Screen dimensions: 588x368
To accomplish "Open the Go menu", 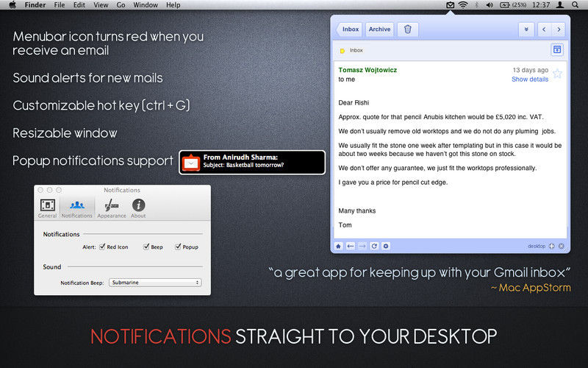I will click(121, 5).
